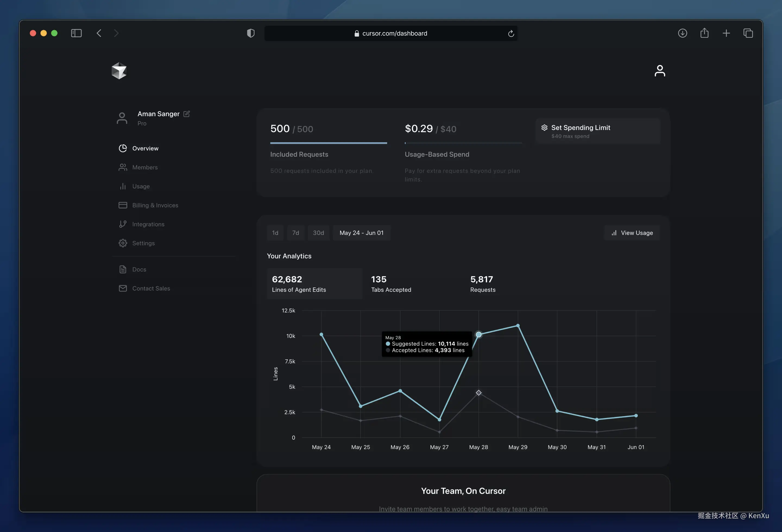782x532 pixels.
Task: Open the May 24 - Jun 01 date picker
Action: pos(361,233)
